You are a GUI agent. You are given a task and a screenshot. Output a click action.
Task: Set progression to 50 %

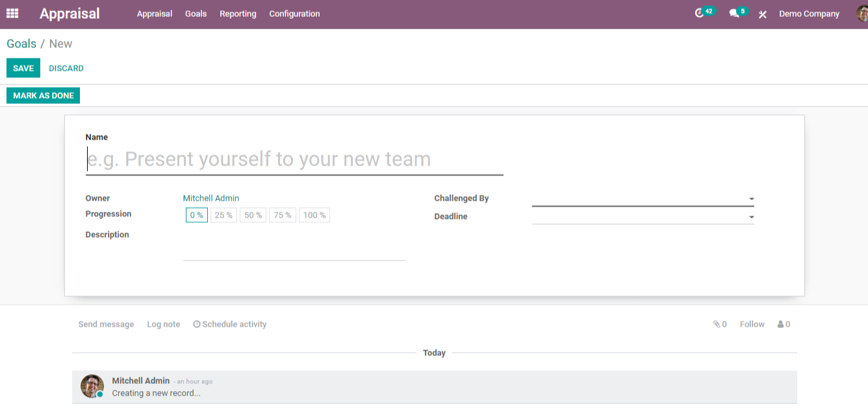tap(253, 215)
